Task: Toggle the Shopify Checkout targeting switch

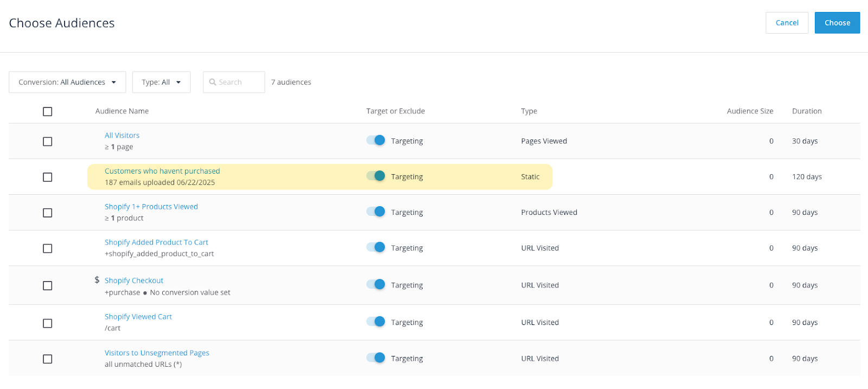Action: (x=375, y=285)
